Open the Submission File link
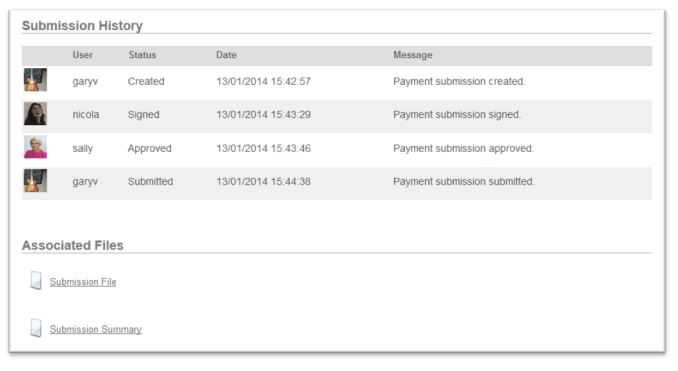The height and width of the screenshot is (371, 678). 83,282
